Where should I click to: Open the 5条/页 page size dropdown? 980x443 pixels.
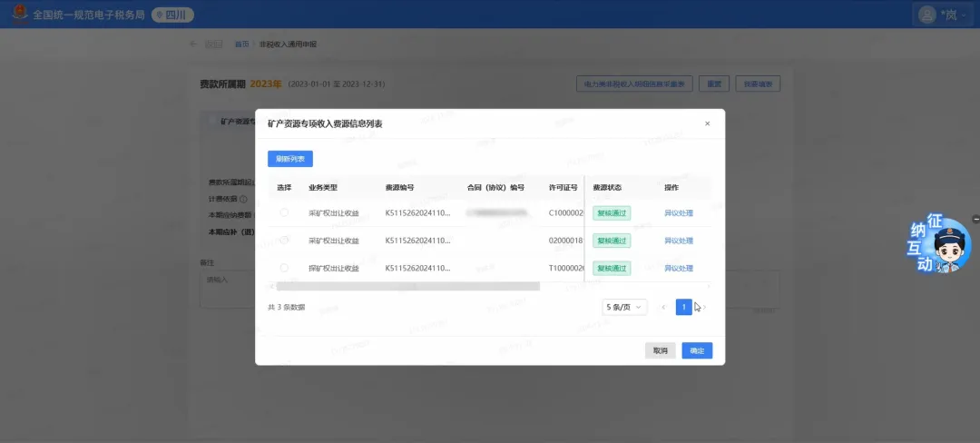tap(624, 308)
